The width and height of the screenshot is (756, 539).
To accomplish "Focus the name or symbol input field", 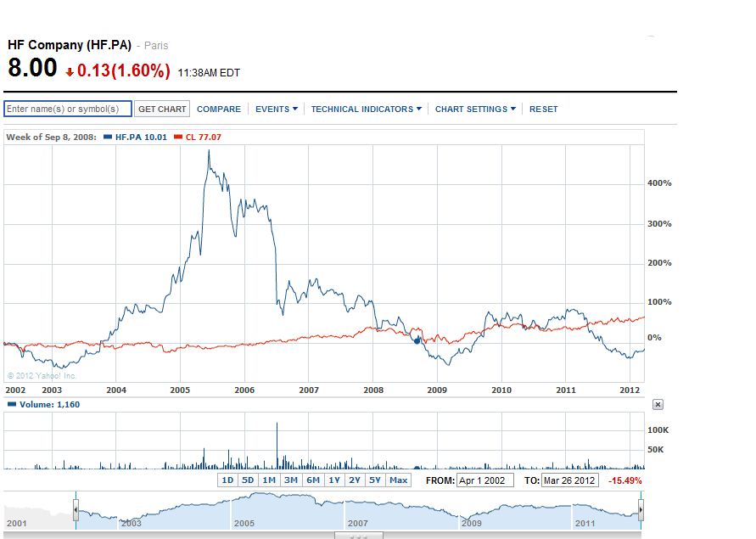I will point(68,109).
